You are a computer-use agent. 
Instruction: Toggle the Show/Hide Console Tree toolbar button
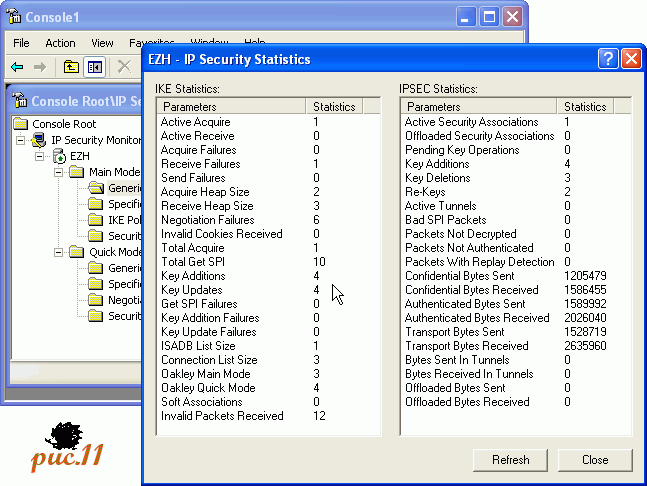(x=95, y=67)
